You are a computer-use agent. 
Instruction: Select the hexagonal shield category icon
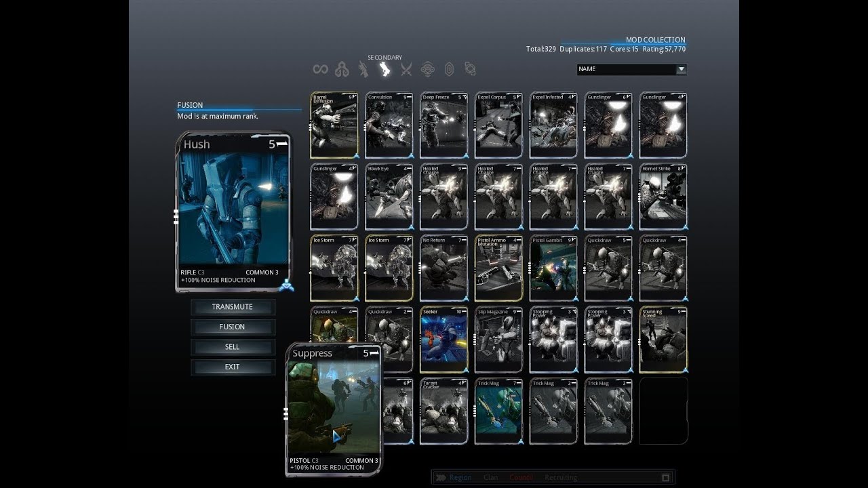coord(449,69)
